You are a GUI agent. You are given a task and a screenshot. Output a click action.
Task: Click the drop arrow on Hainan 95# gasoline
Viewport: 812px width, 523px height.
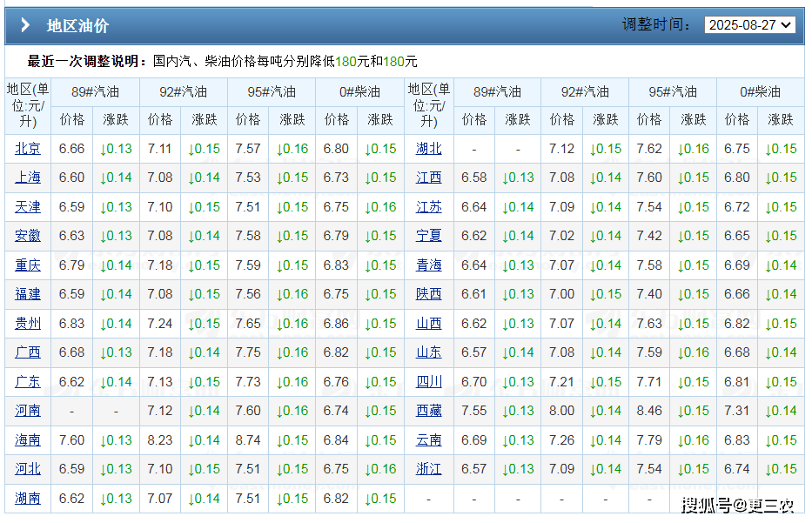[292, 440]
